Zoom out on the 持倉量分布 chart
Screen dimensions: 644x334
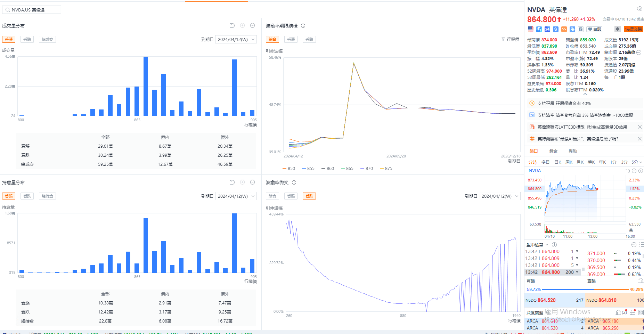click(253, 182)
